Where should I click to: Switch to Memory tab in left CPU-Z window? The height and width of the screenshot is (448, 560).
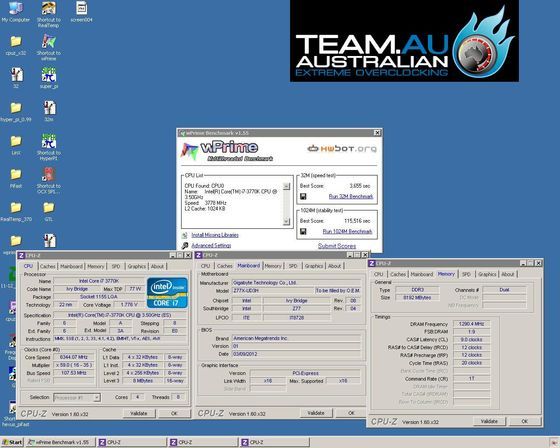click(x=96, y=266)
